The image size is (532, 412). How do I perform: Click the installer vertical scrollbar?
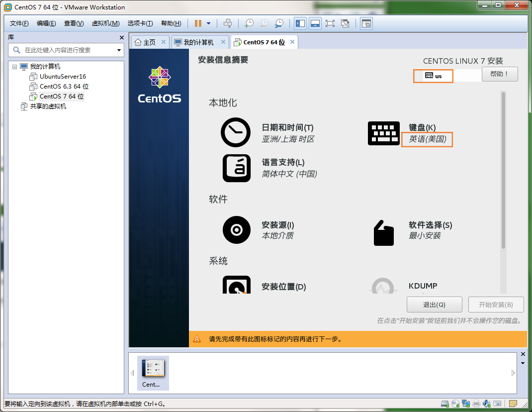(x=503, y=170)
